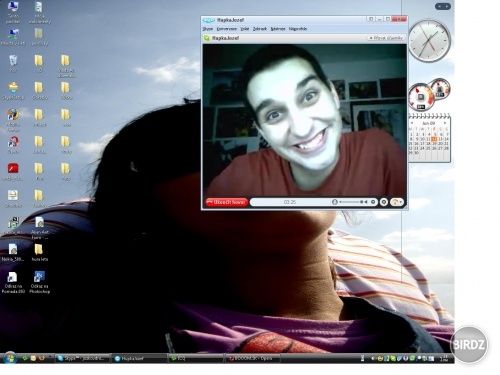Viewport: 500px width, 375px height.
Task: Open the Recycle Bin on the desktop
Action: 13,64
